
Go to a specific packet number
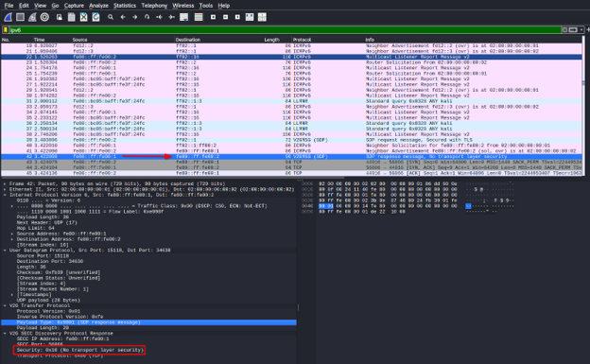(147, 17)
